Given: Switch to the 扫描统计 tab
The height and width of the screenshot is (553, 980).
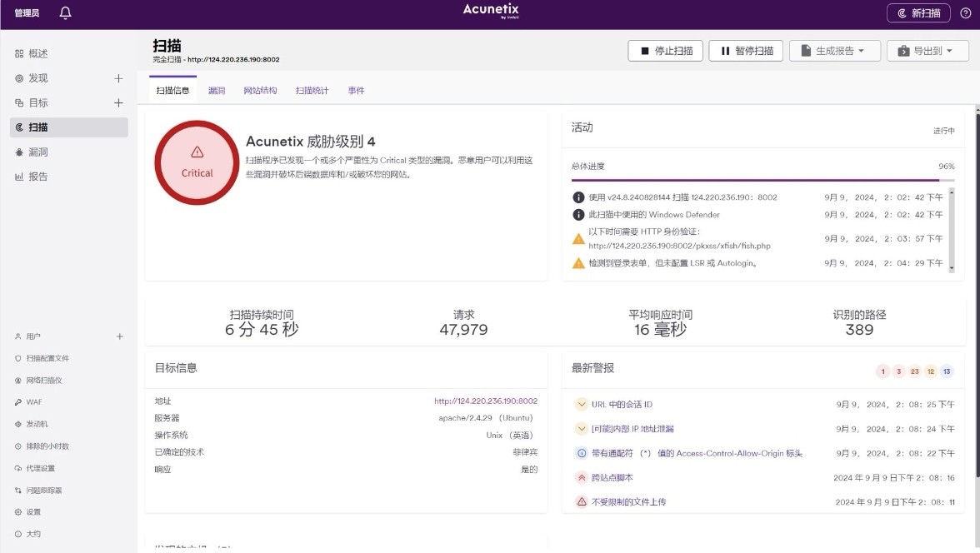Looking at the screenshot, I should tap(312, 91).
